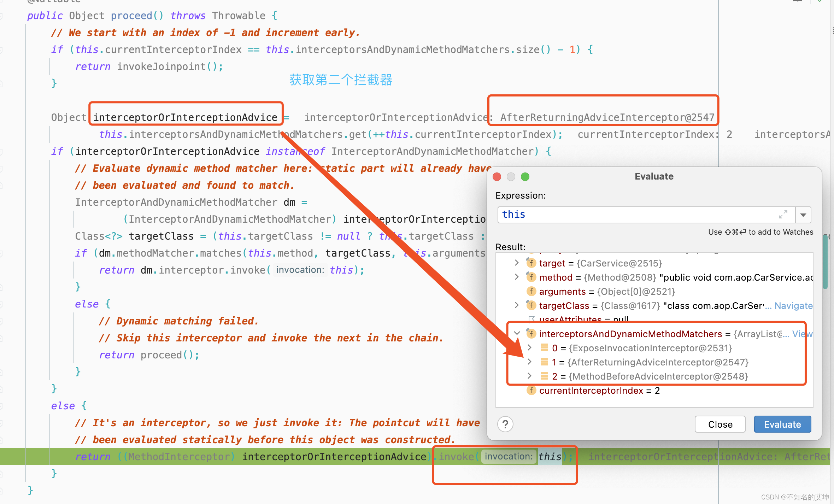Click the Evaluate dialog title bar text
The image size is (834, 504).
654,176
